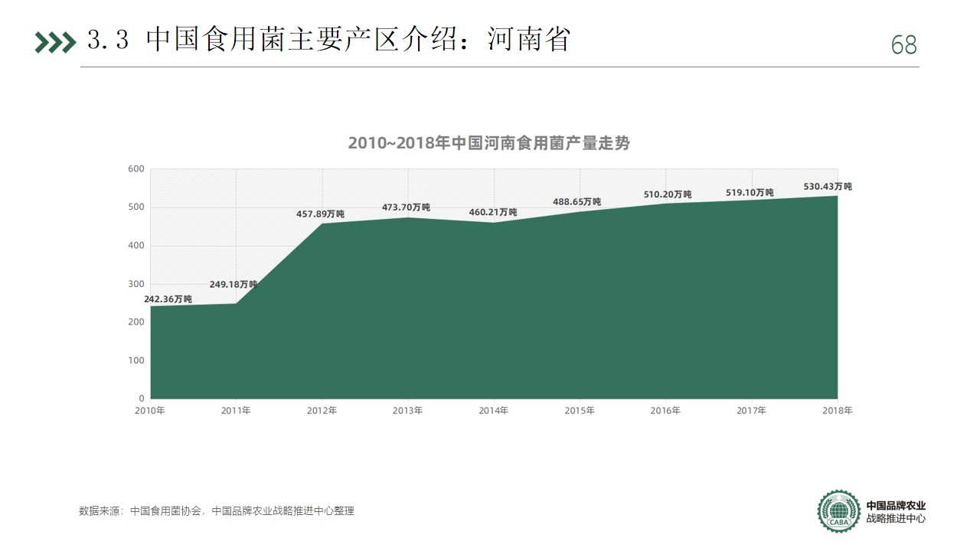Select chart title 2010~2018年中国河南食用菌产量走势

[x=489, y=143]
